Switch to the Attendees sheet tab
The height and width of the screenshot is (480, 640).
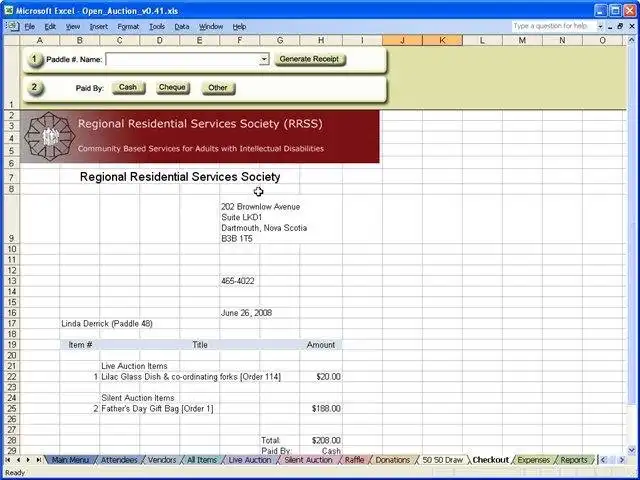click(119, 460)
